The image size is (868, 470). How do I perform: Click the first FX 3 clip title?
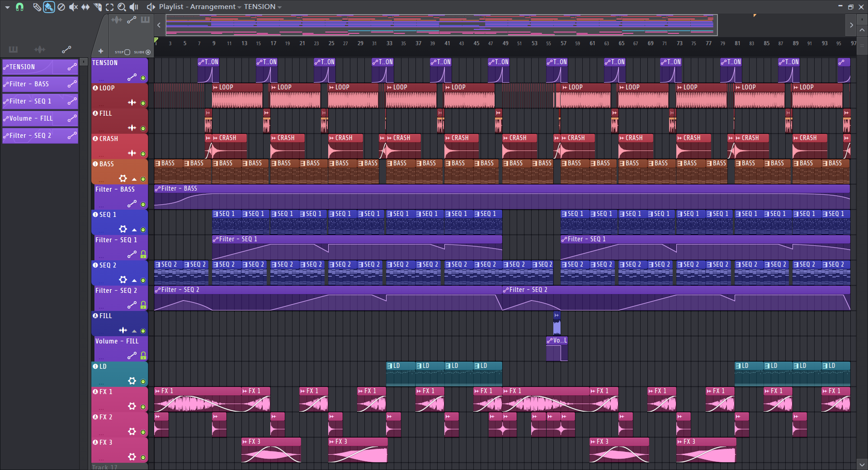pyautogui.click(x=254, y=442)
